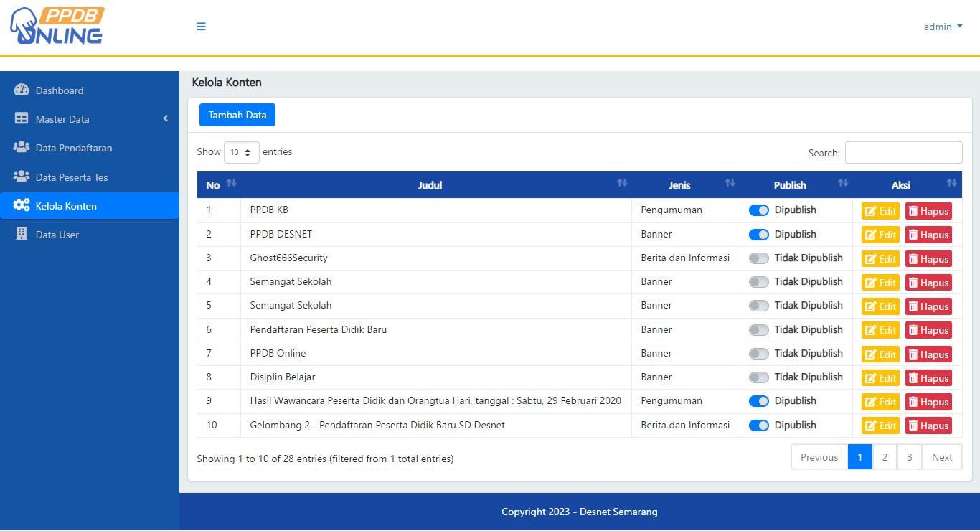Enable publish switch for Ghost666Security row
The image size is (980, 531).
click(758, 258)
